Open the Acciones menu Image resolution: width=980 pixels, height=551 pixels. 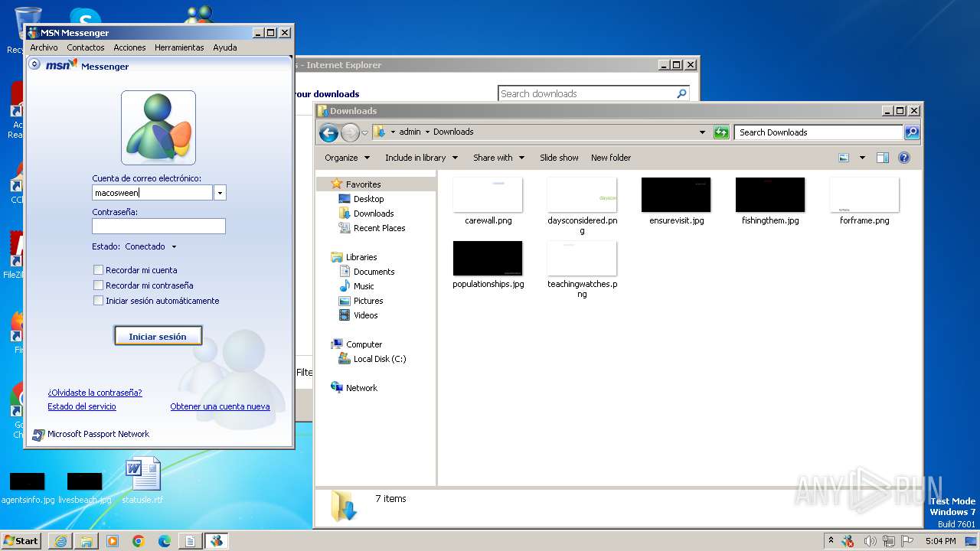(129, 47)
